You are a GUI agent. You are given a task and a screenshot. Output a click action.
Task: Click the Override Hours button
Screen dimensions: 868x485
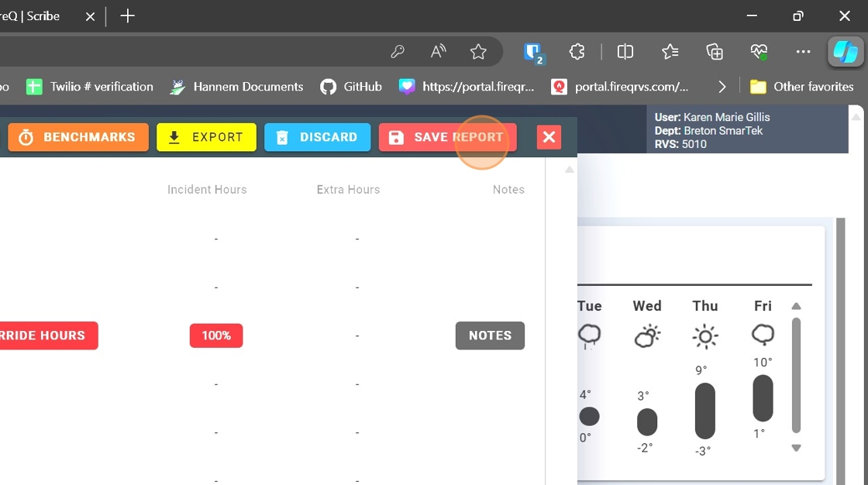click(x=48, y=335)
